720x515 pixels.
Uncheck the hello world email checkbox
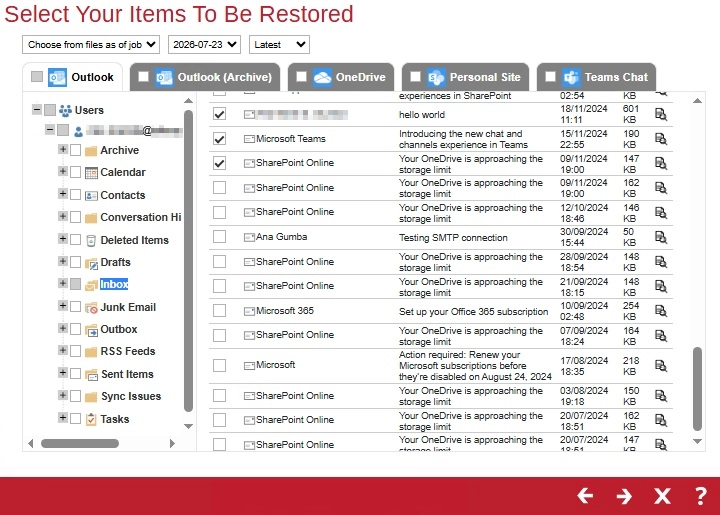[x=219, y=114]
